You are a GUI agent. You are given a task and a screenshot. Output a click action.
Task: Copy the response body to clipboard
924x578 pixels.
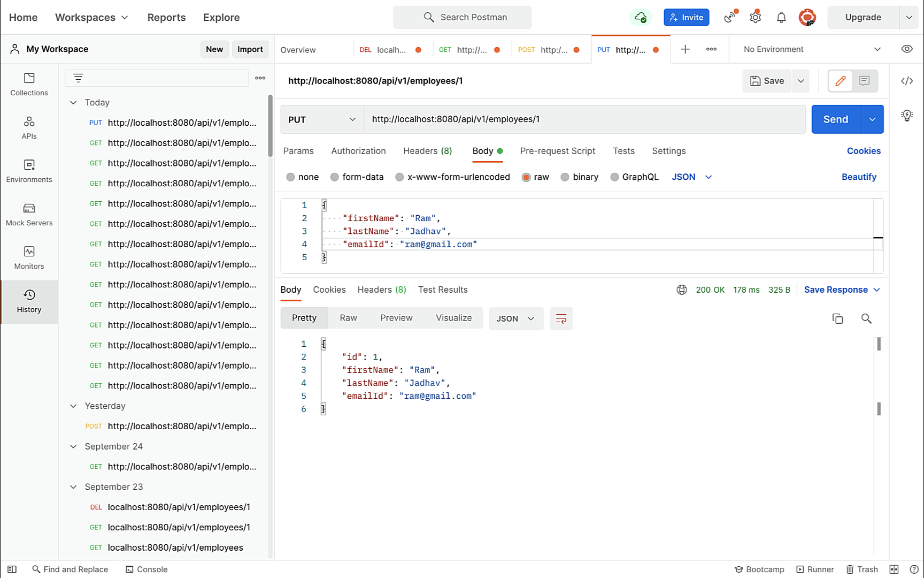[x=837, y=318]
